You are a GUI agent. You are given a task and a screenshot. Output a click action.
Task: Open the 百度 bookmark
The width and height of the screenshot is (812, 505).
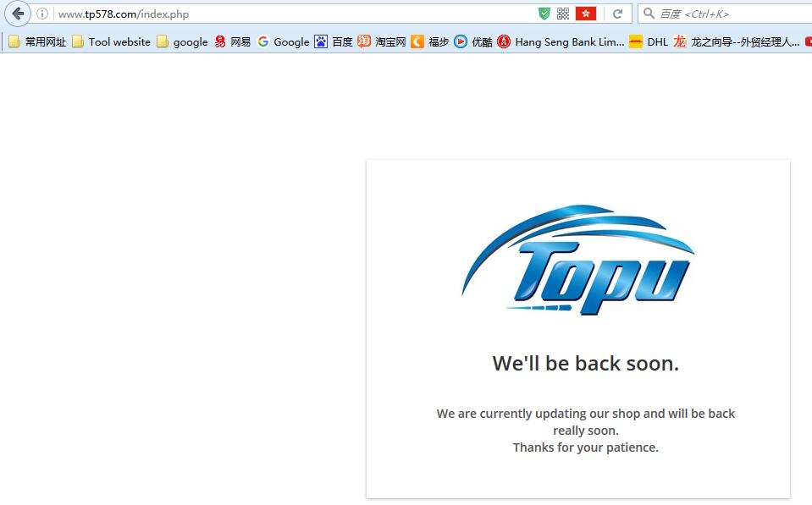pyautogui.click(x=334, y=42)
